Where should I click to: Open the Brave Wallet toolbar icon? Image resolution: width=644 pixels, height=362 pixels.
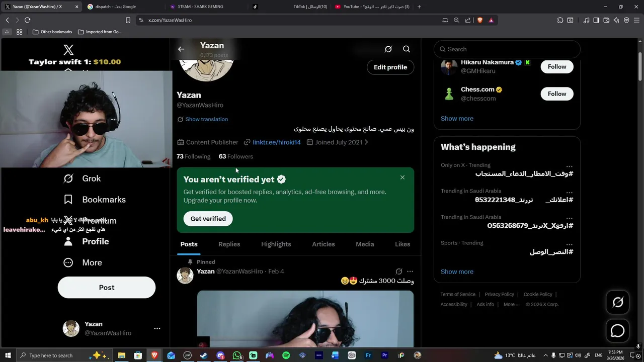click(x=606, y=20)
